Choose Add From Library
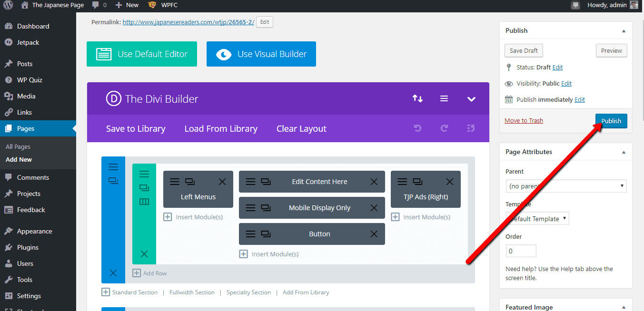 [x=306, y=292]
